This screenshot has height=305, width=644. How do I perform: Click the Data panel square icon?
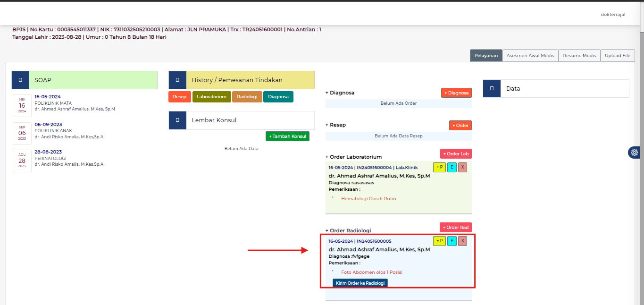(x=492, y=88)
